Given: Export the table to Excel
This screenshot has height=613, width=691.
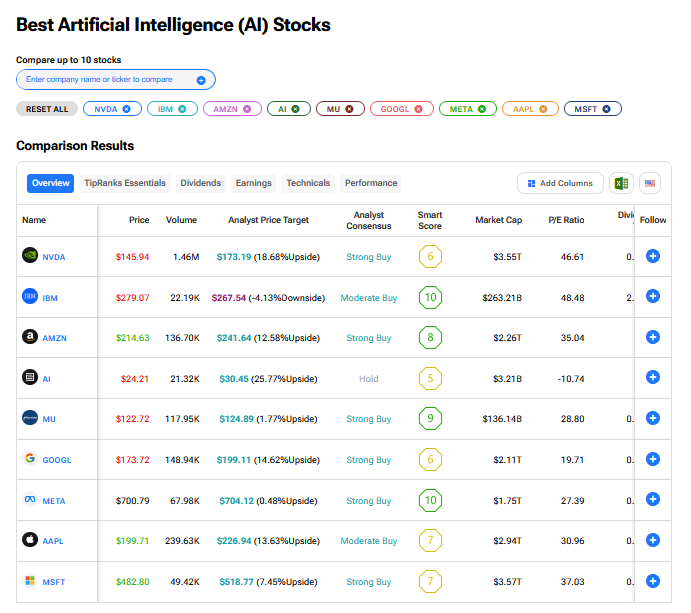Looking at the screenshot, I should (621, 183).
